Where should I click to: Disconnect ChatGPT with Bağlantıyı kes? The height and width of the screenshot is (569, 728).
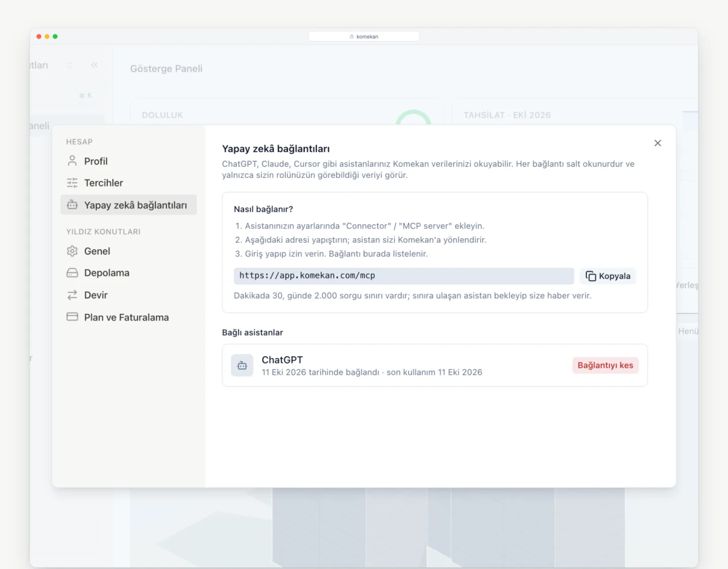(606, 365)
